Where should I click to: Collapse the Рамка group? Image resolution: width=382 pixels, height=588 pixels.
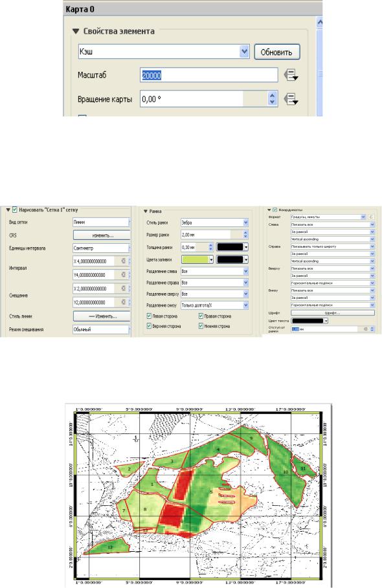pyautogui.click(x=146, y=212)
